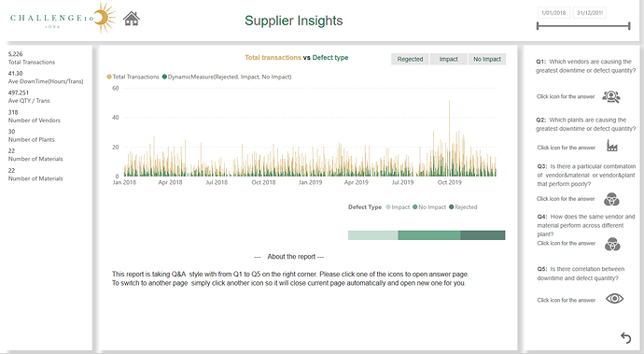Screen dimensions: 644x354
Task: Select the Impact defect button
Action: tap(449, 59)
